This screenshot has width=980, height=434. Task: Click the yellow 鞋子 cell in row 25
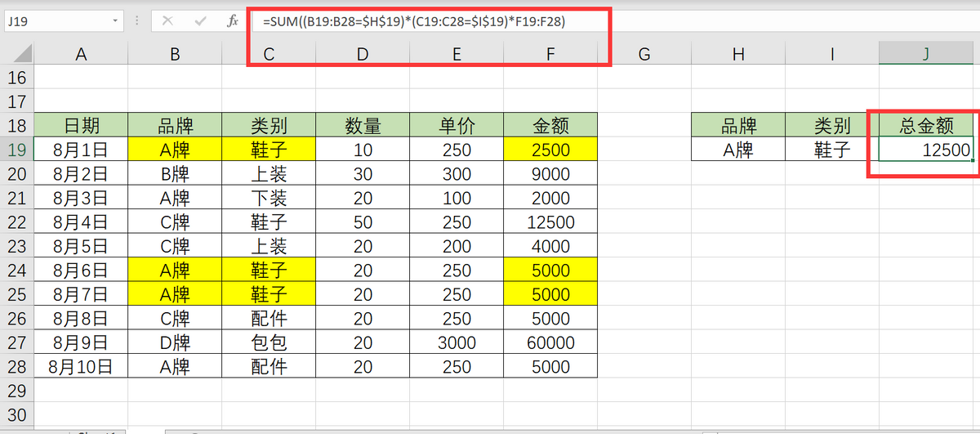[269, 294]
